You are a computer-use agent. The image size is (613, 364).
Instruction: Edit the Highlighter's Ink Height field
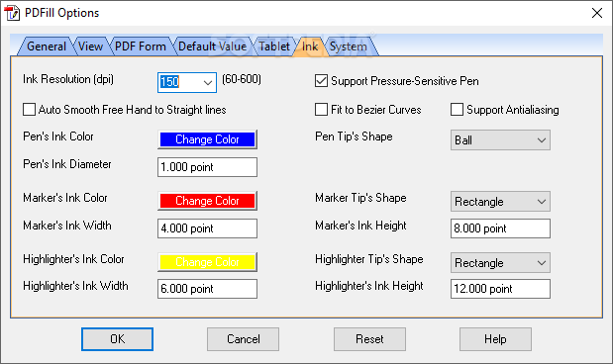[x=500, y=289]
